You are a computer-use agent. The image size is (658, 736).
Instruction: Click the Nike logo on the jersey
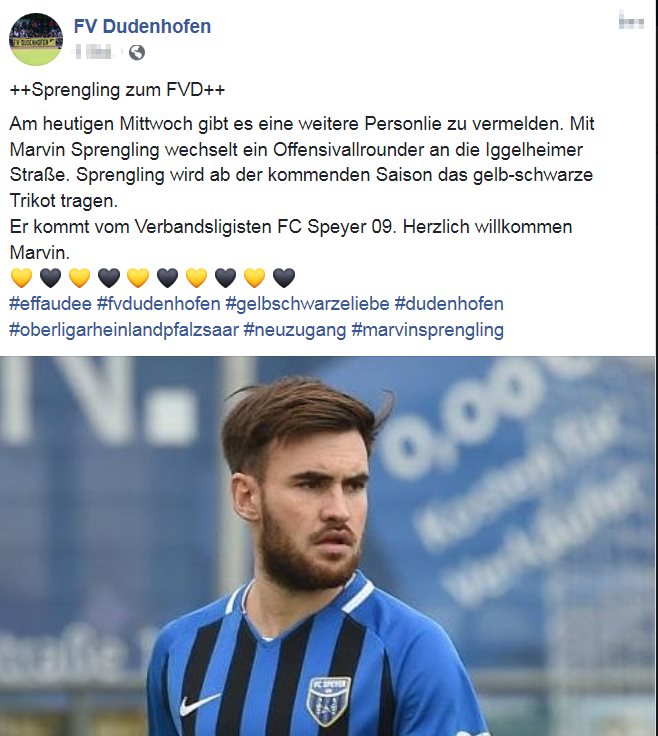pos(199,704)
